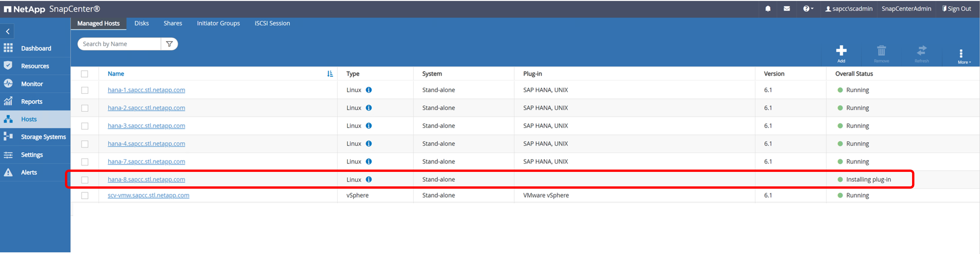
Task: Click the Name column sort icon
Action: point(330,74)
